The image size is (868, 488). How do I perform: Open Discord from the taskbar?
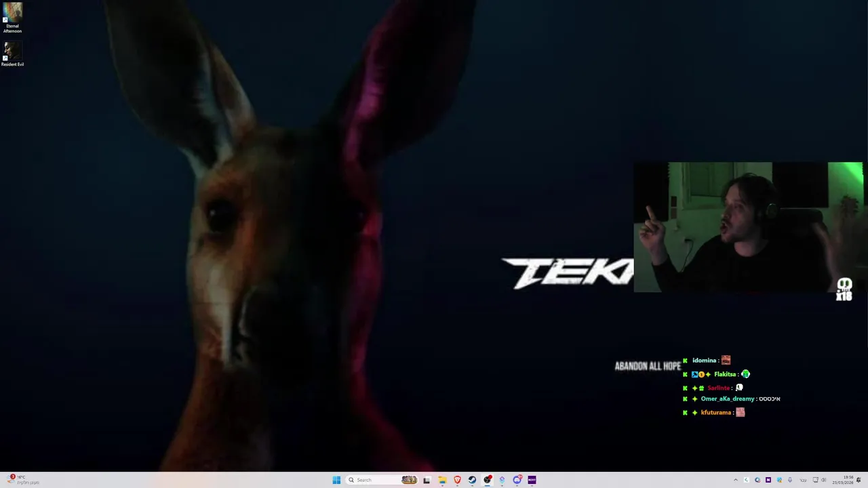coord(517,480)
